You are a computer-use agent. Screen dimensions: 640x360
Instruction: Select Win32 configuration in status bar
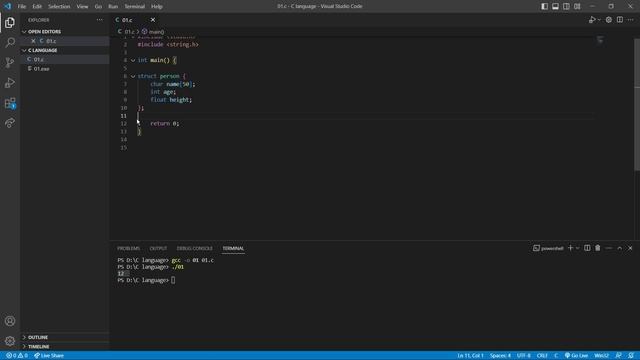tap(602, 356)
